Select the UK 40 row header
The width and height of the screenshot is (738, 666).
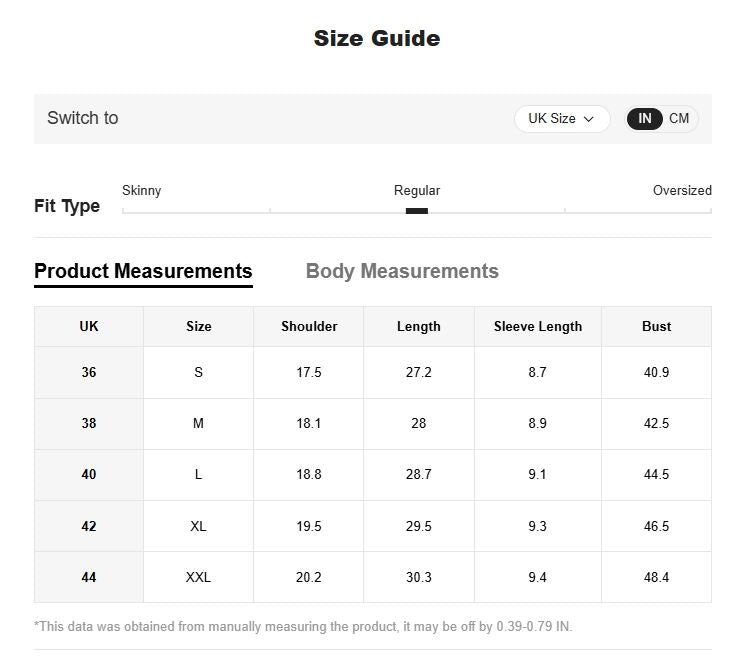point(88,474)
